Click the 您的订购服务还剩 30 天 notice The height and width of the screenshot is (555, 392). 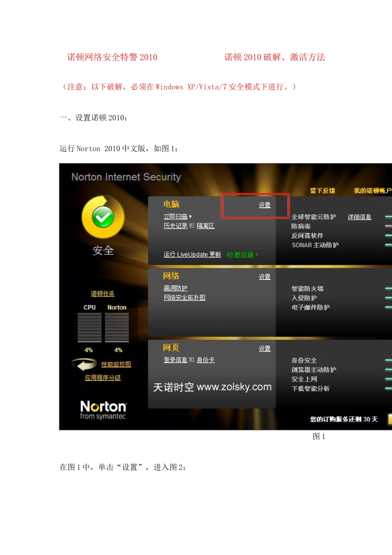coord(344,419)
